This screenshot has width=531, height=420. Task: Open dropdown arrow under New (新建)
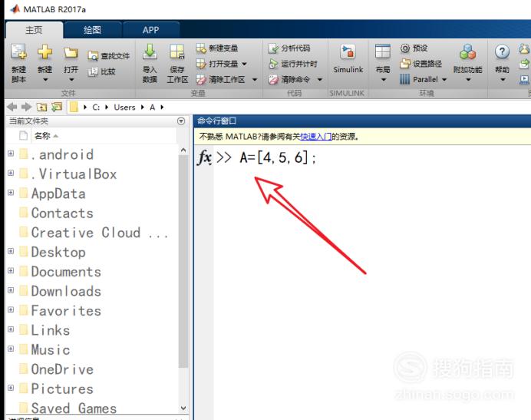(x=45, y=80)
